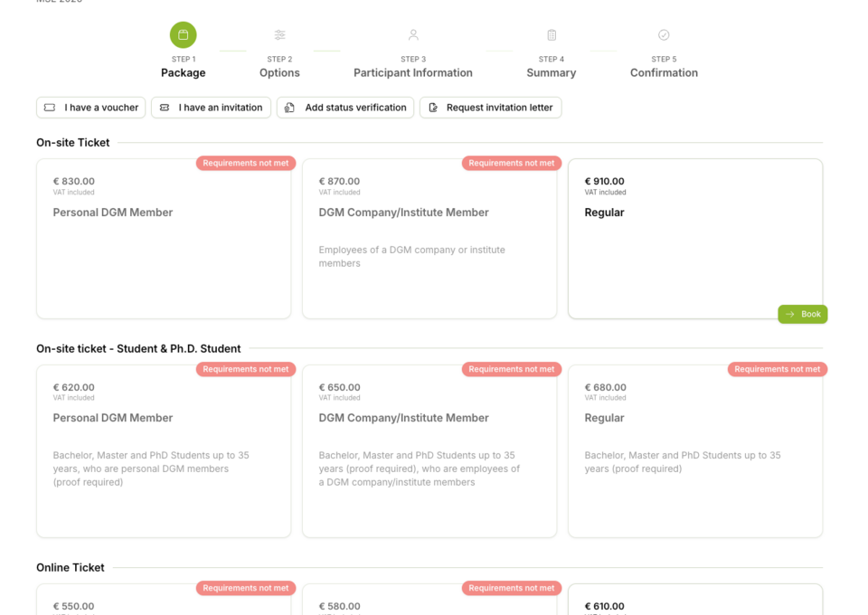
Task: Go to Participant Information step label
Action: [413, 72]
